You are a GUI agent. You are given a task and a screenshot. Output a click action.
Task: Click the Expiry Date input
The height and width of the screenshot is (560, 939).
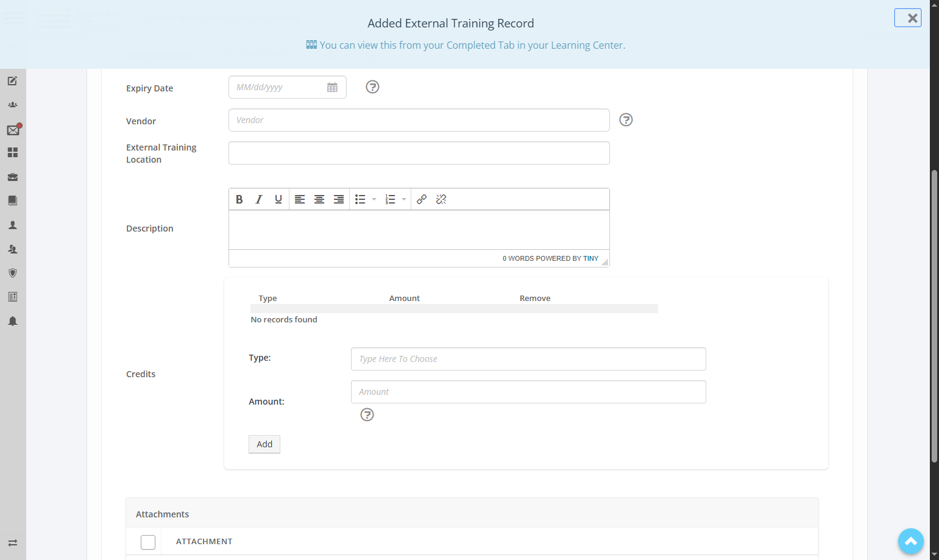(288, 87)
